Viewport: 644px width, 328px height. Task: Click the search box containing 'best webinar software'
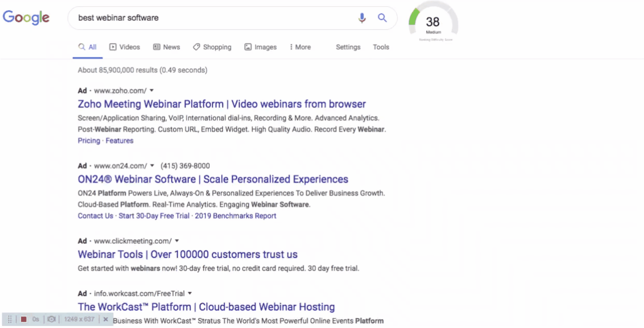coord(211,18)
